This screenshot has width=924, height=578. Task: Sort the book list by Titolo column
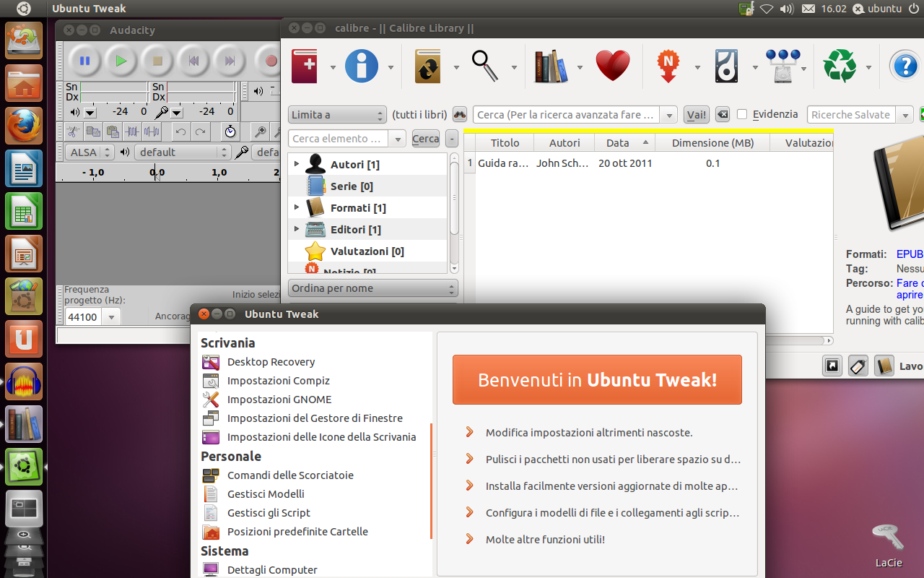tap(505, 143)
